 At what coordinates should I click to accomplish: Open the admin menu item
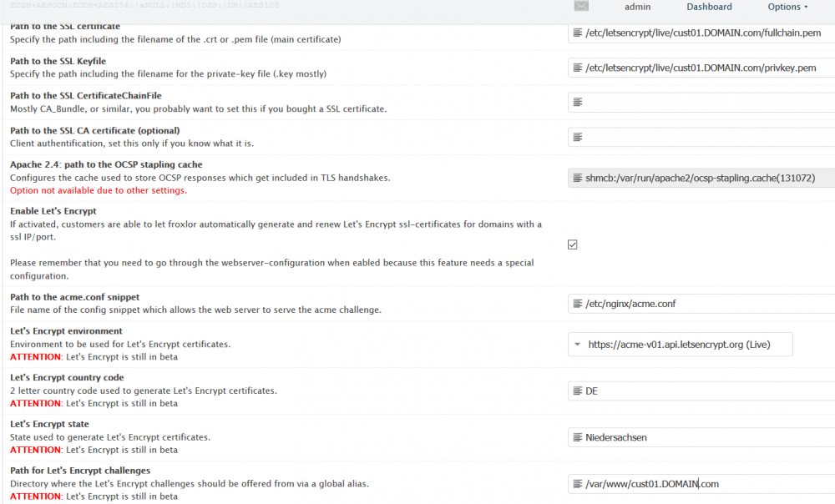pyautogui.click(x=637, y=7)
